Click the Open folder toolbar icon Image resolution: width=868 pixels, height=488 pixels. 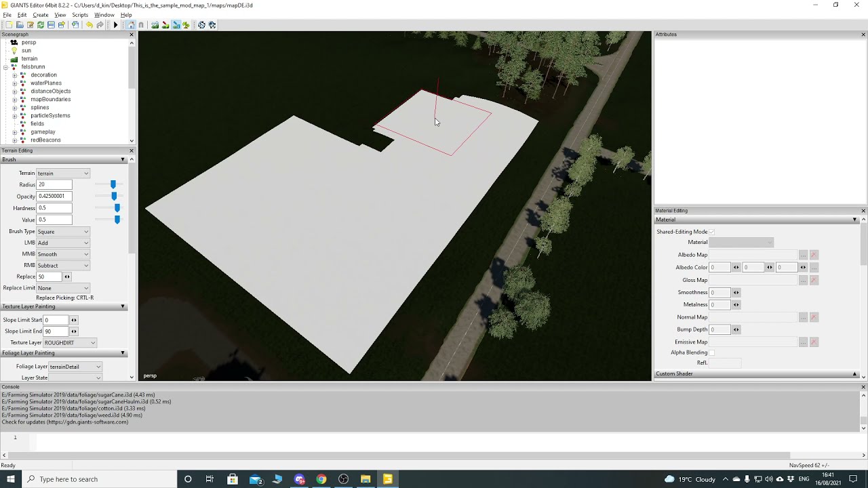pyautogui.click(x=20, y=25)
